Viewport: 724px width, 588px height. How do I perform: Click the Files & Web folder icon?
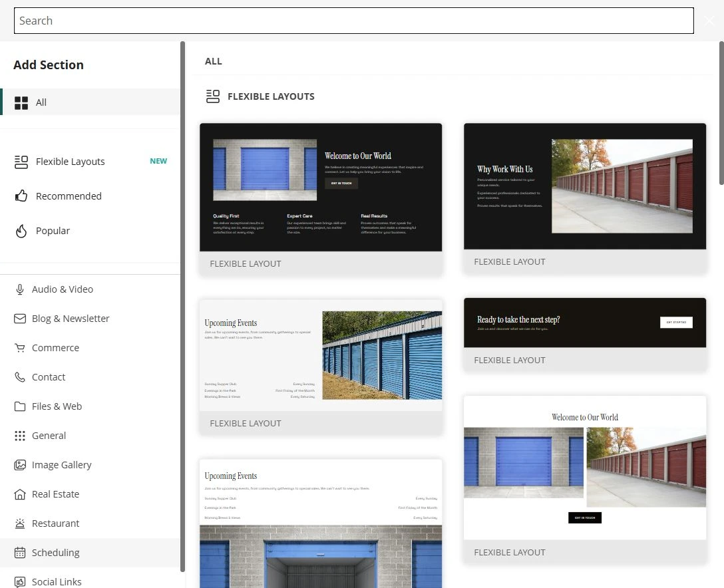pyautogui.click(x=20, y=406)
